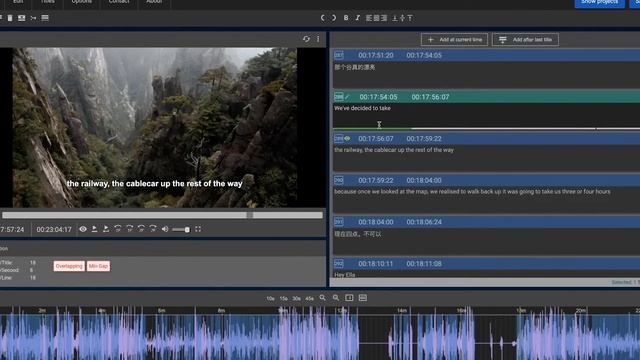Set waveform zoom to 45s

(x=309, y=298)
